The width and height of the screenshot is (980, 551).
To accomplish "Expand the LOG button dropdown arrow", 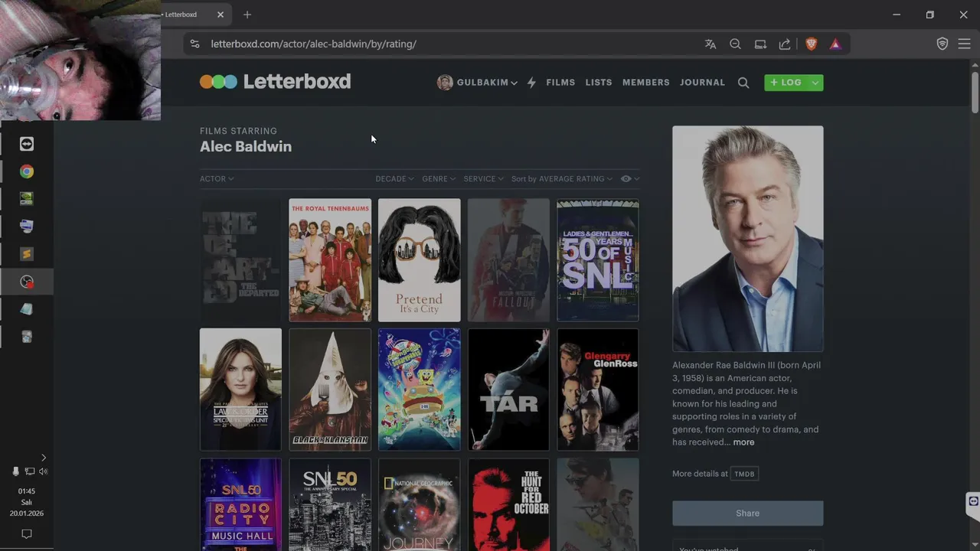I will point(815,83).
